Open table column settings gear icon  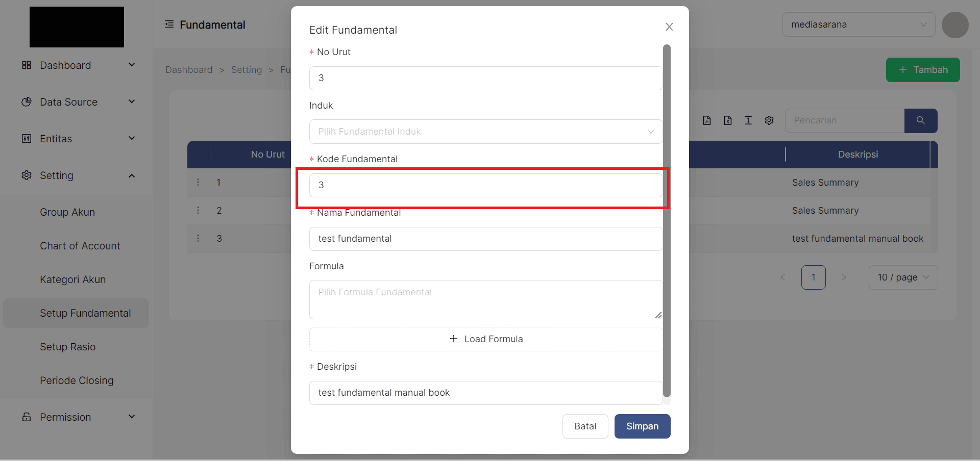pos(769,120)
